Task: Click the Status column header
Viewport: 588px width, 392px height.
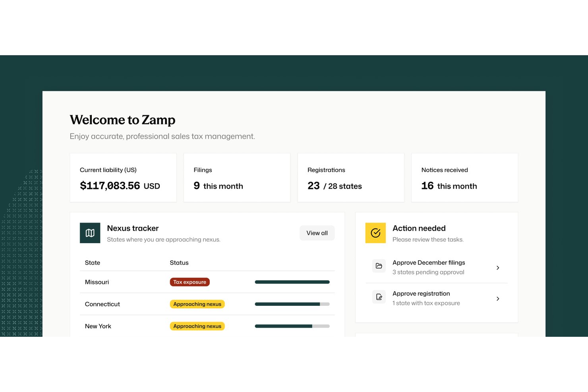Action: pyautogui.click(x=179, y=263)
